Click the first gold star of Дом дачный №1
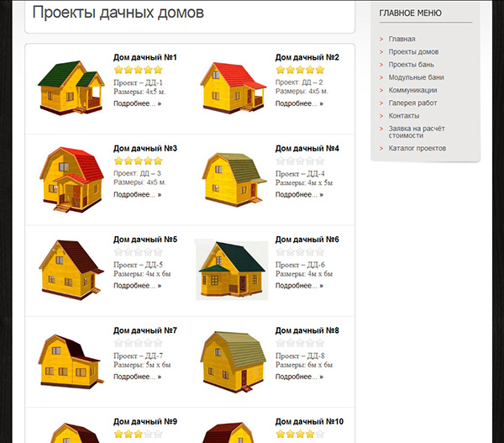The width and height of the screenshot is (504, 443). (118, 70)
